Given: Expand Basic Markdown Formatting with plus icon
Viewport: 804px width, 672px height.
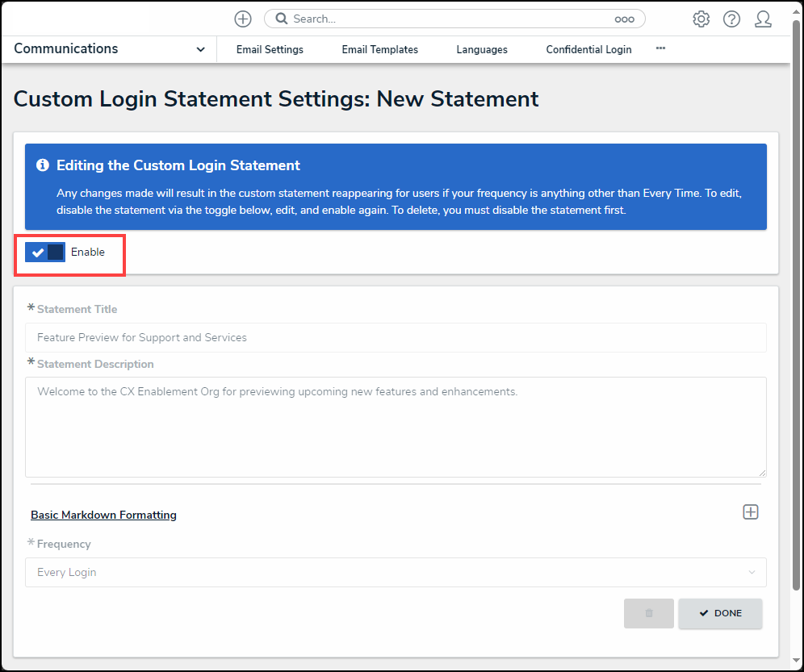Looking at the screenshot, I should coord(751,512).
